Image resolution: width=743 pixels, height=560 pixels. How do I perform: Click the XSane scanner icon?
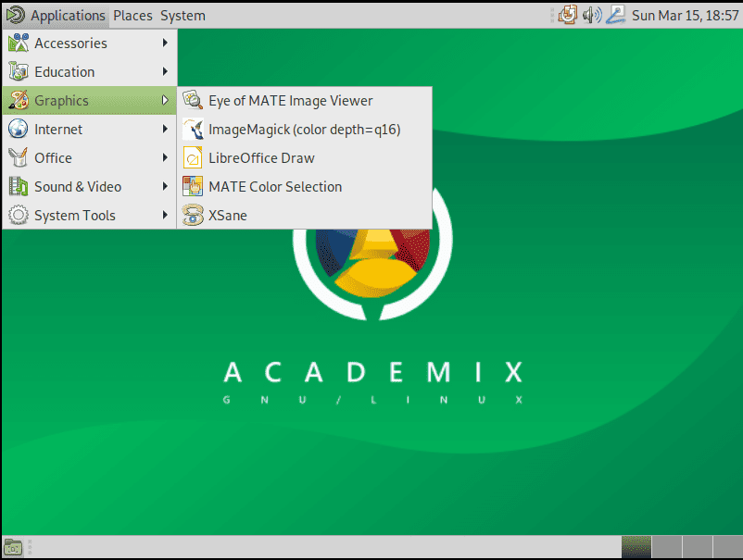[x=193, y=215]
